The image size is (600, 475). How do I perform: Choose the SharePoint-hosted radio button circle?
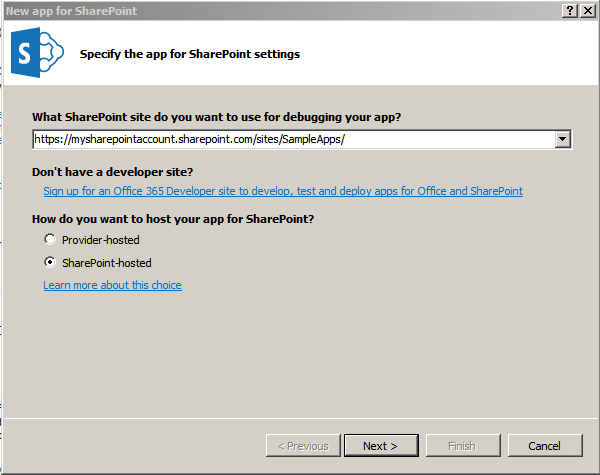(50, 263)
